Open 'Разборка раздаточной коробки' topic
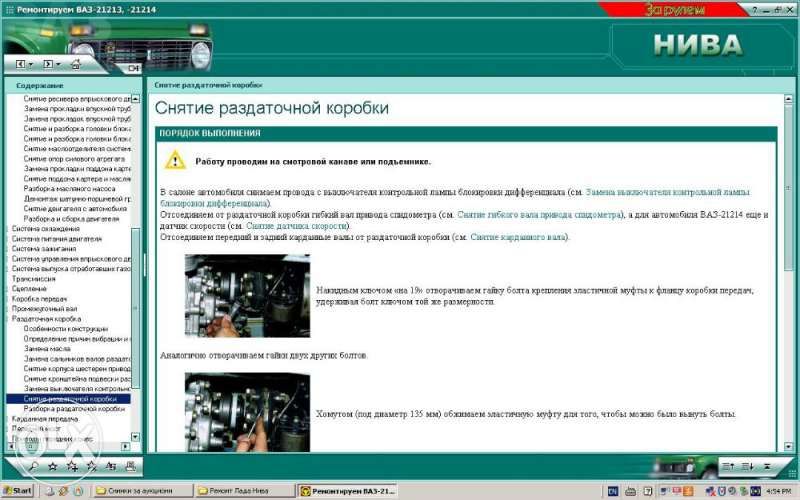This screenshot has width=800, height=500. point(74,409)
